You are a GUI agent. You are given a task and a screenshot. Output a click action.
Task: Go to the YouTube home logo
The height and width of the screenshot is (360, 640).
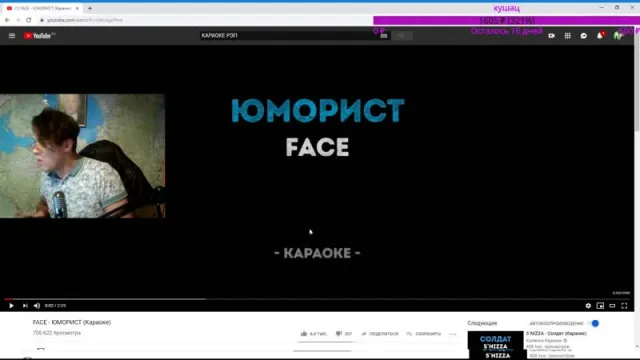point(39,36)
